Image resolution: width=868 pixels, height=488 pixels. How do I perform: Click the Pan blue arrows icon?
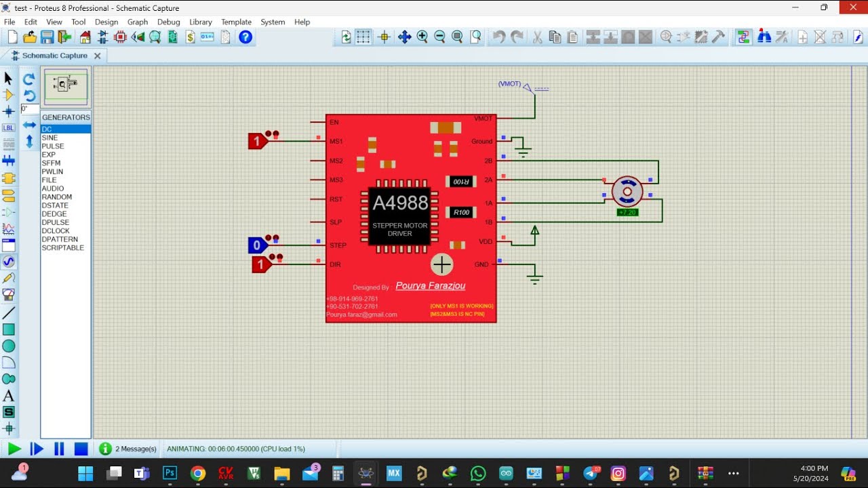(x=405, y=37)
